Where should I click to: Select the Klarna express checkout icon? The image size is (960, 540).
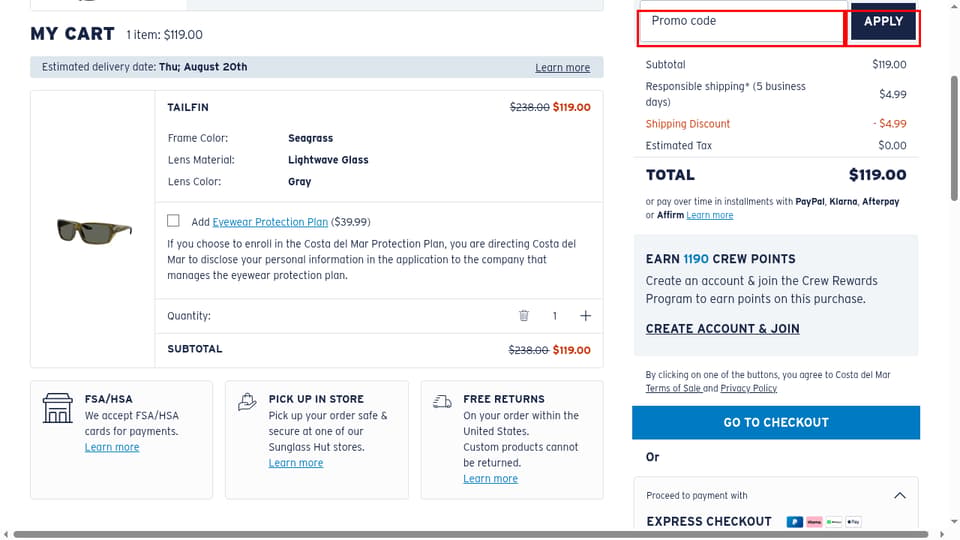(x=814, y=522)
